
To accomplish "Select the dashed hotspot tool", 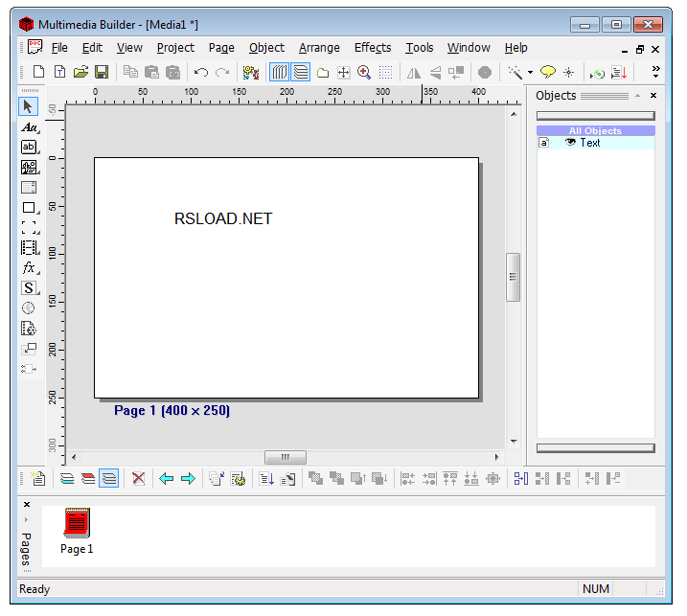I will (x=30, y=228).
